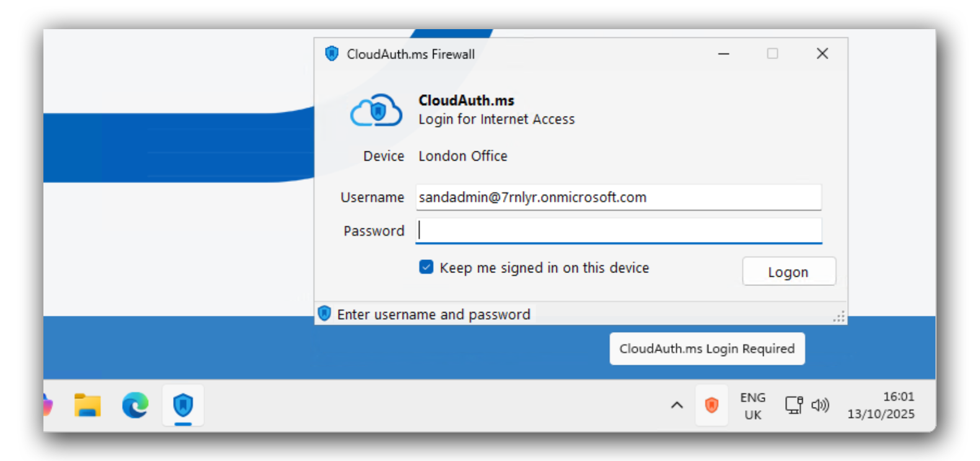Open the ENG UK language switcher
Viewport: 980px width, 461px height.
click(x=752, y=405)
